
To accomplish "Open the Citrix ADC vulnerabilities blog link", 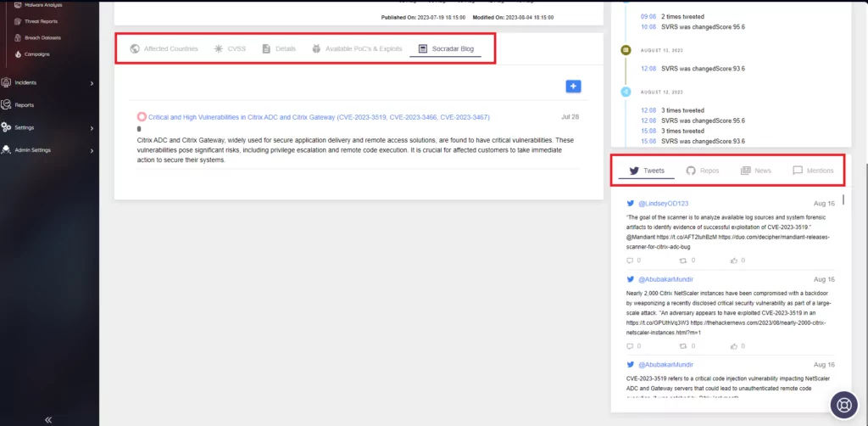I will click(319, 117).
